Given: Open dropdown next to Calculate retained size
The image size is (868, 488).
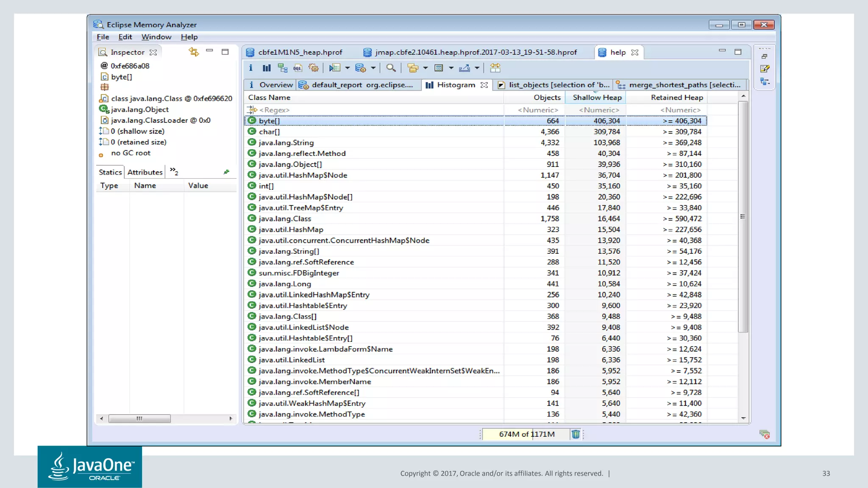Looking at the screenshot, I should 451,68.
